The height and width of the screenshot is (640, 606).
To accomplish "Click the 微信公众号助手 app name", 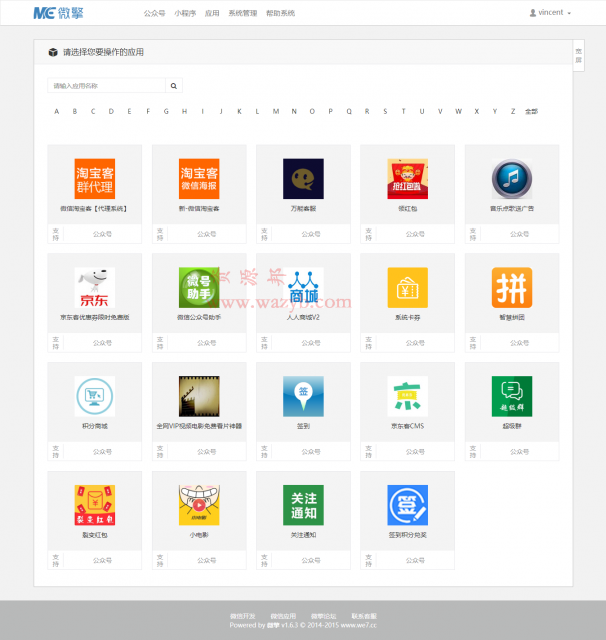I will (x=199, y=317).
